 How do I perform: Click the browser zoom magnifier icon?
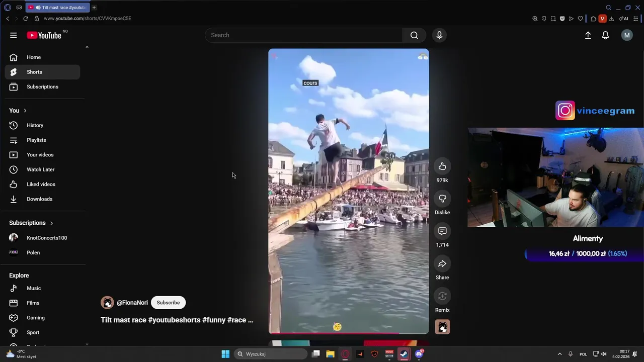[535, 19]
